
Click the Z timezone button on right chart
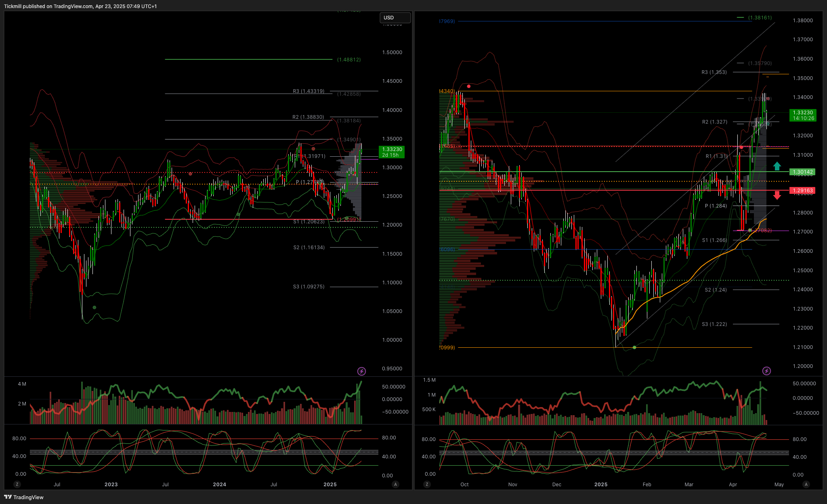click(x=427, y=484)
